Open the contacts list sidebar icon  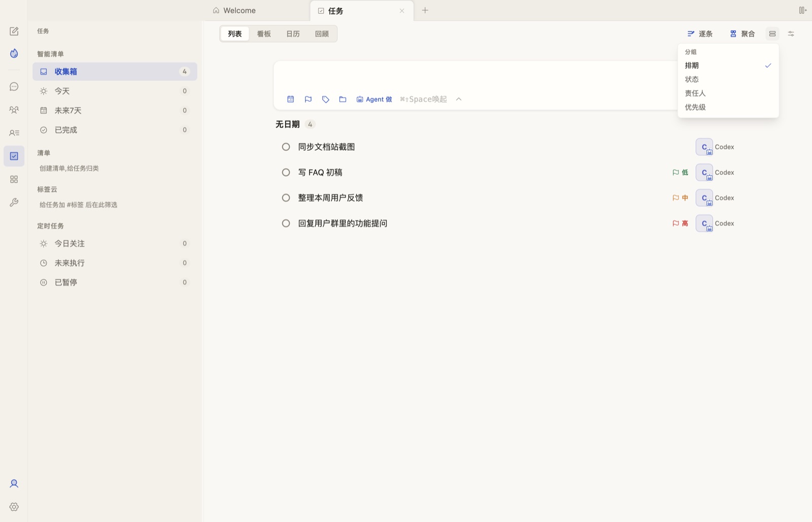tap(14, 133)
